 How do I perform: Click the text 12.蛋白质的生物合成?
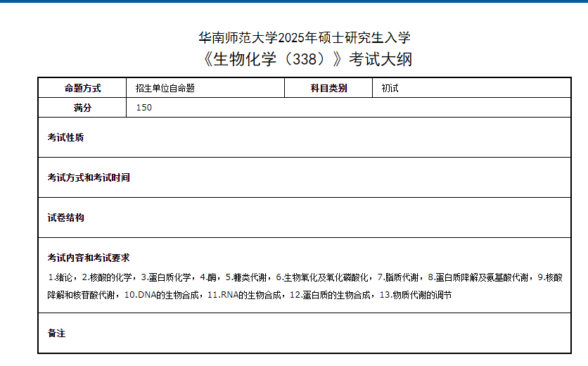click(x=330, y=295)
